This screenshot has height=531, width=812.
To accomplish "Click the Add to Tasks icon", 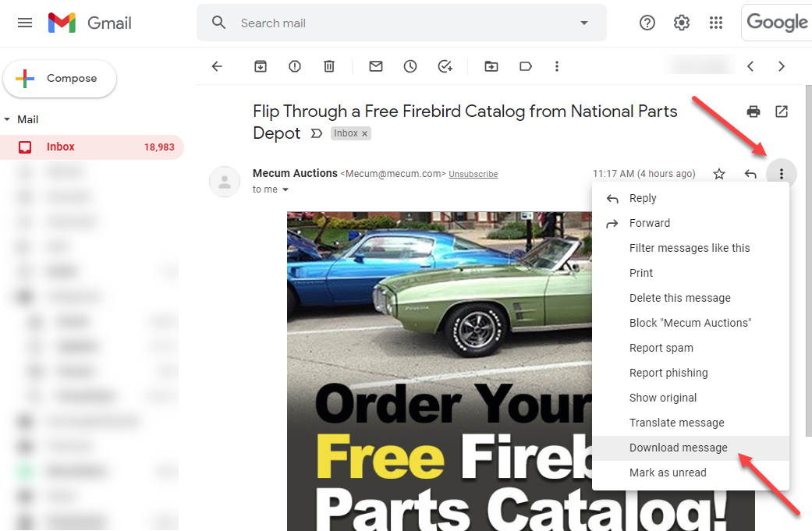I will point(445,66).
